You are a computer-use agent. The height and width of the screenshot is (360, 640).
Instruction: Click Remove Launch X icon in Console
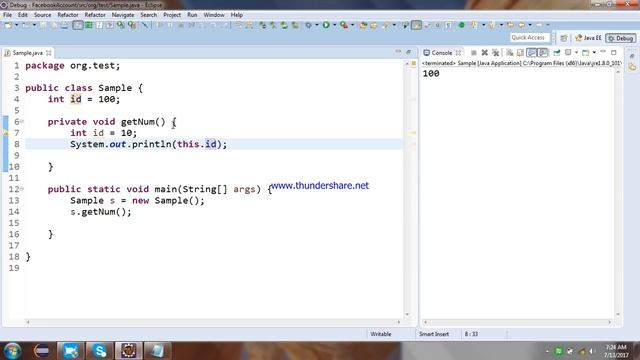tap(484, 53)
